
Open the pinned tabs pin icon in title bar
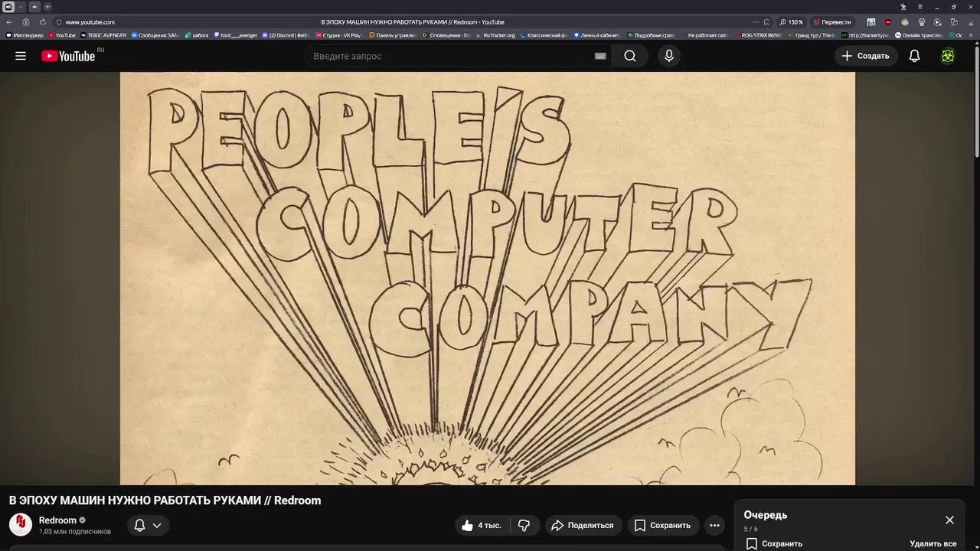(903, 7)
